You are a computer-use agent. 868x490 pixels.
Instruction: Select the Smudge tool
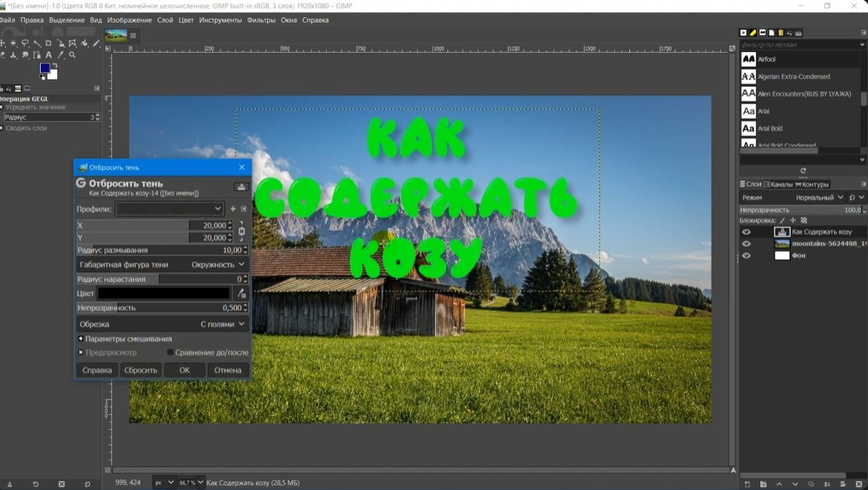[25, 55]
